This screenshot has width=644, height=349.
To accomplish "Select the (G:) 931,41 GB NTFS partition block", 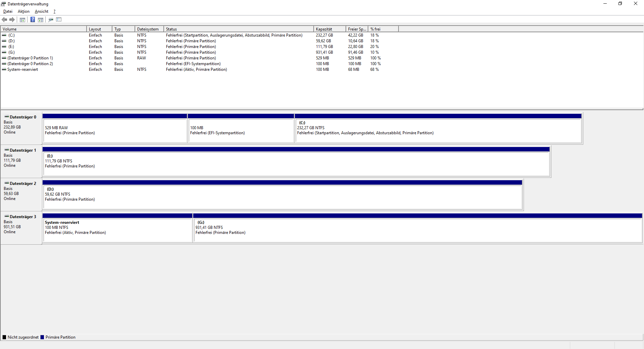I will pos(418,228).
